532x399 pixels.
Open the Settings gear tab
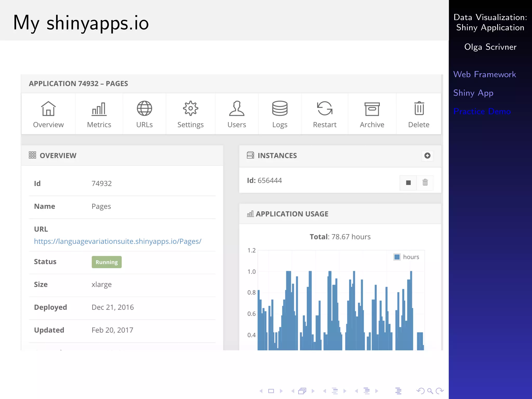tap(190, 114)
